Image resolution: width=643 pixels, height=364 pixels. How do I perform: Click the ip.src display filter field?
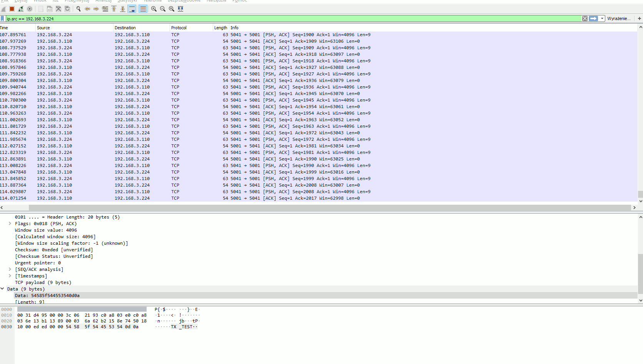click(x=293, y=18)
